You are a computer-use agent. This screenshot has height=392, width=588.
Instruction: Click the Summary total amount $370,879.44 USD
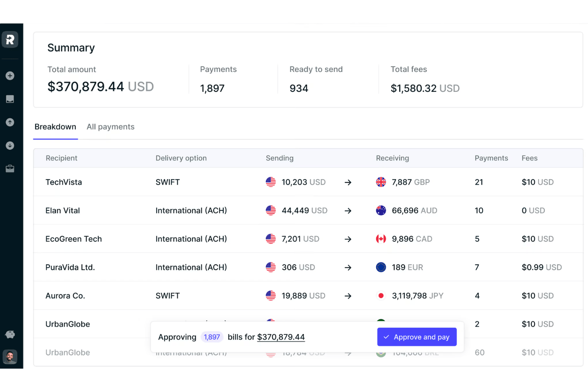coord(101,87)
